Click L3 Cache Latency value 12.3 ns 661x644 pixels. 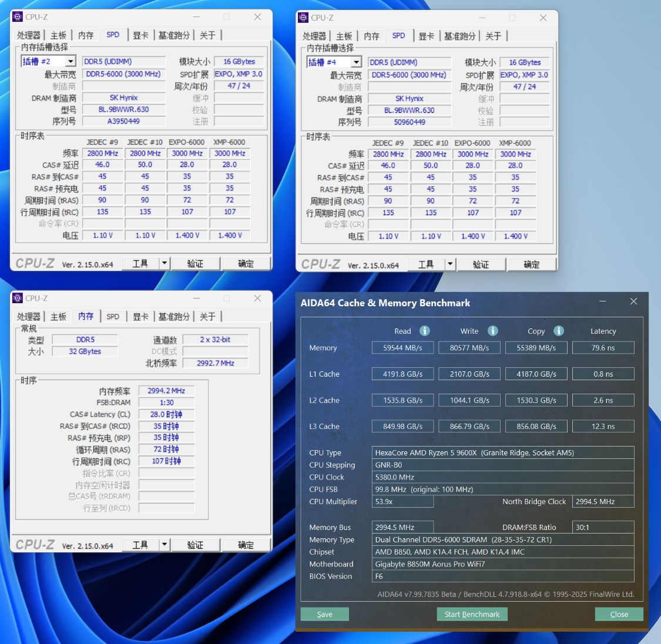603,426
